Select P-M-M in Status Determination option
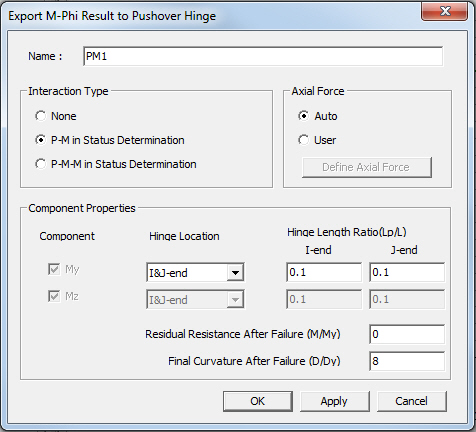Viewport: 476px width, 432px height. coord(41,164)
